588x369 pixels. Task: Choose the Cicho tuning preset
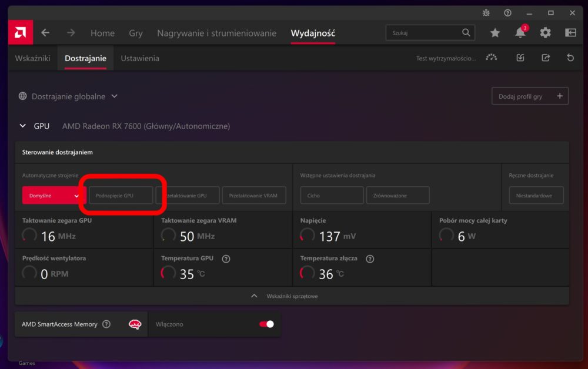tap(332, 195)
